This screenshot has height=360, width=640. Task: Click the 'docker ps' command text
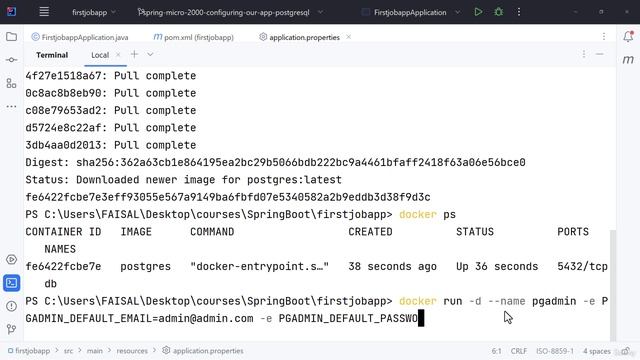coord(427,215)
